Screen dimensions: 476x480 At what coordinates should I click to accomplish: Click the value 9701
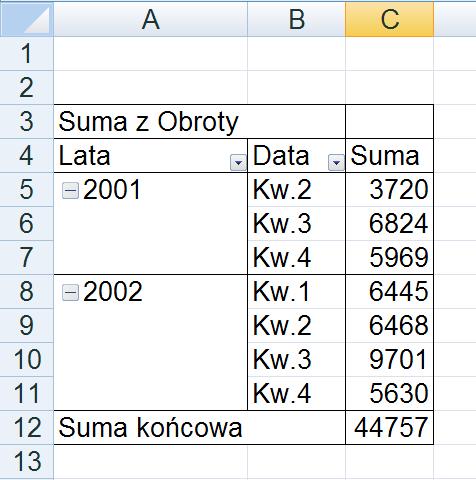399,359
